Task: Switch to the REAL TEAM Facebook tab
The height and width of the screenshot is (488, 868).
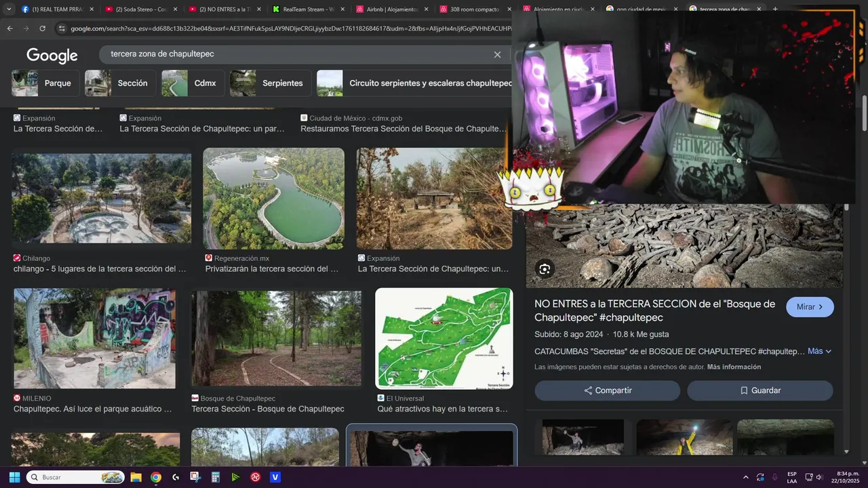Action: point(56,9)
